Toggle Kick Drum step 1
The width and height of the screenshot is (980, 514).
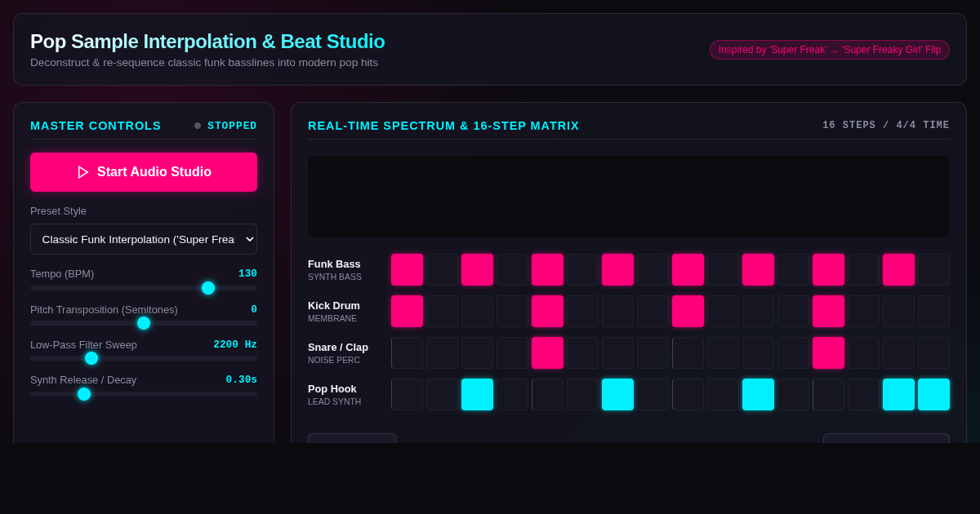(x=407, y=311)
